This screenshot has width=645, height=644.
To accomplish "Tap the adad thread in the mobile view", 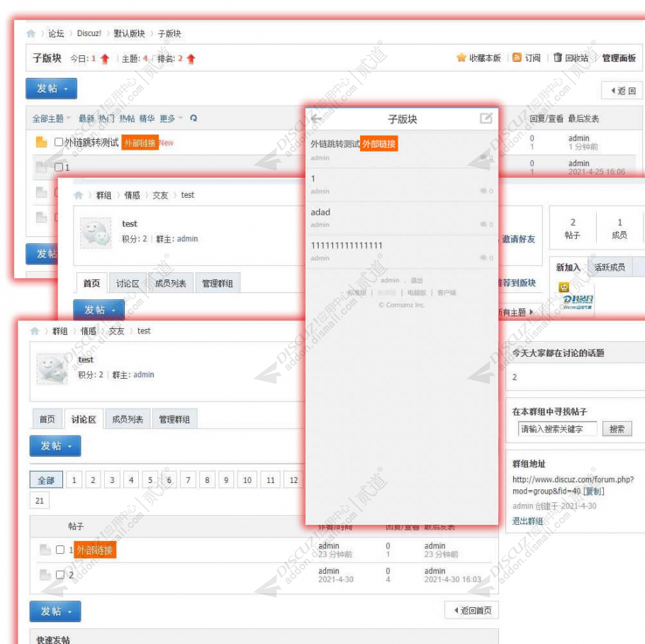I will (x=402, y=218).
